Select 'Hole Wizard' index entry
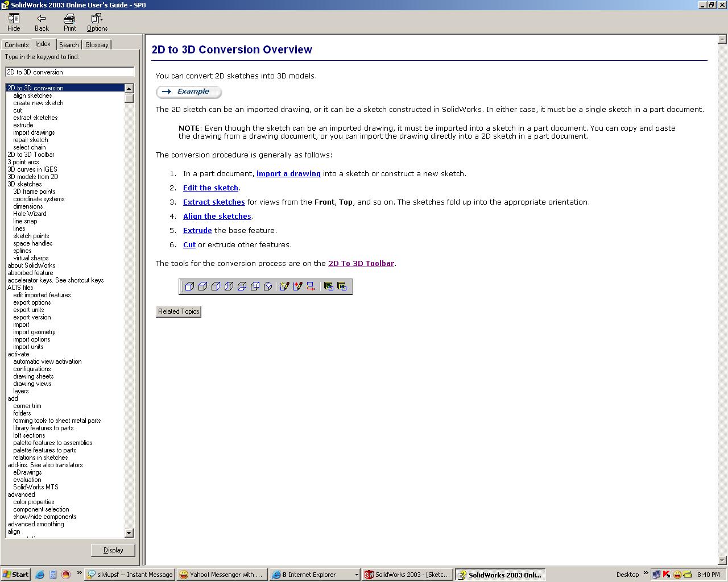Image resolution: width=728 pixels, height=582 pixels. [x=30, y=214]
